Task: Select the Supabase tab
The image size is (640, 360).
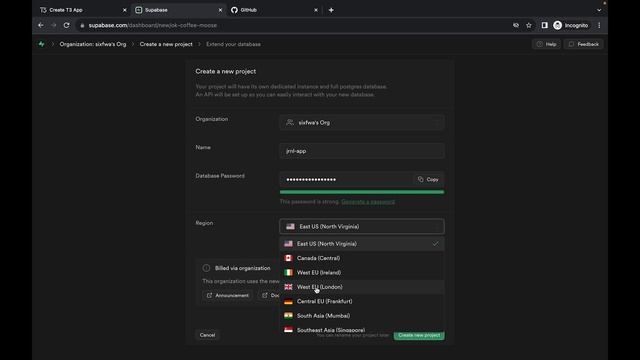Action: [x=179, y=10]
